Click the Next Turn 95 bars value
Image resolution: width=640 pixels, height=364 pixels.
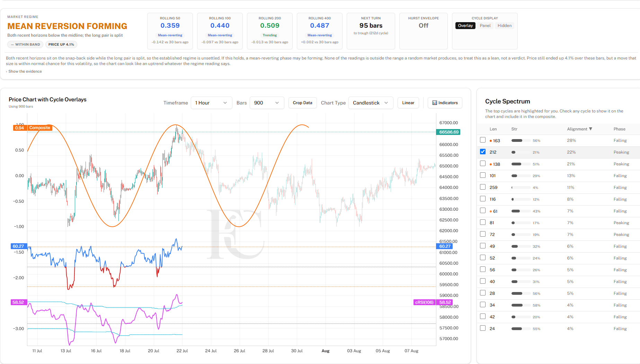(x=371, y=26)
